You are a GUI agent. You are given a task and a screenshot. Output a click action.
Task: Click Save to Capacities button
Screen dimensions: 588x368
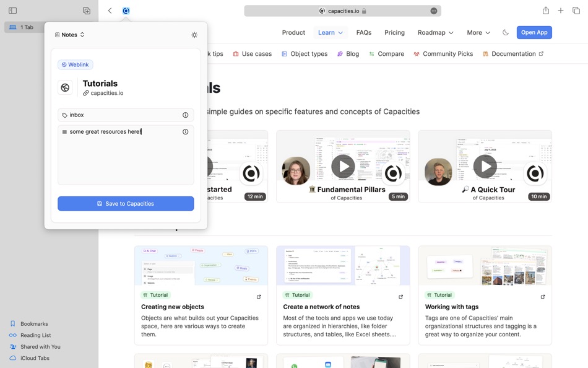126,204
